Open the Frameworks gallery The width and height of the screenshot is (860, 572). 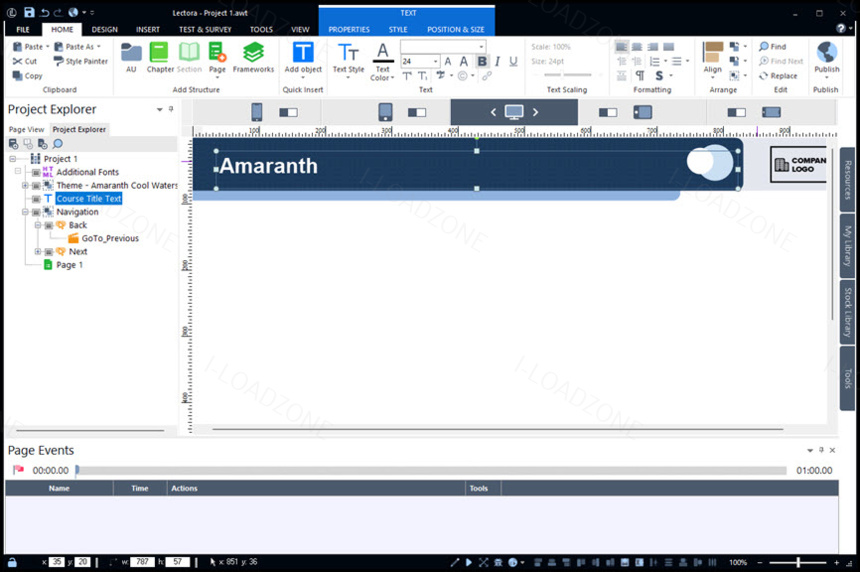[x=253, y=57]
